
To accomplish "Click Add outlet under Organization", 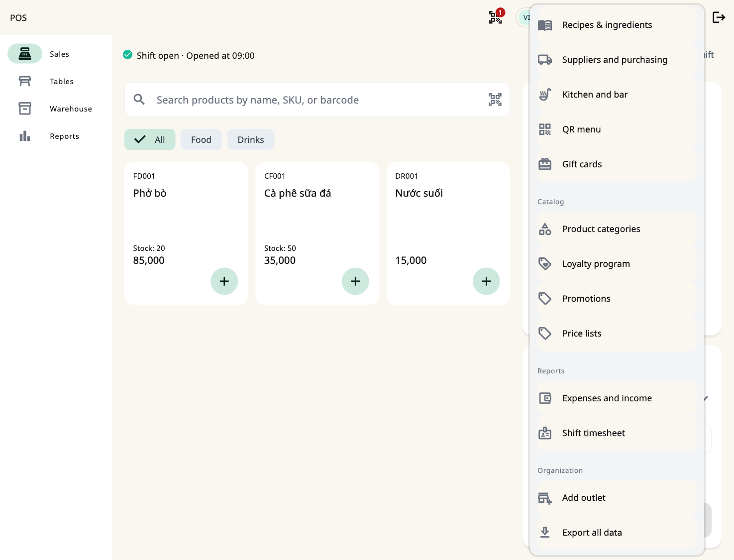I will click(617, 498).
